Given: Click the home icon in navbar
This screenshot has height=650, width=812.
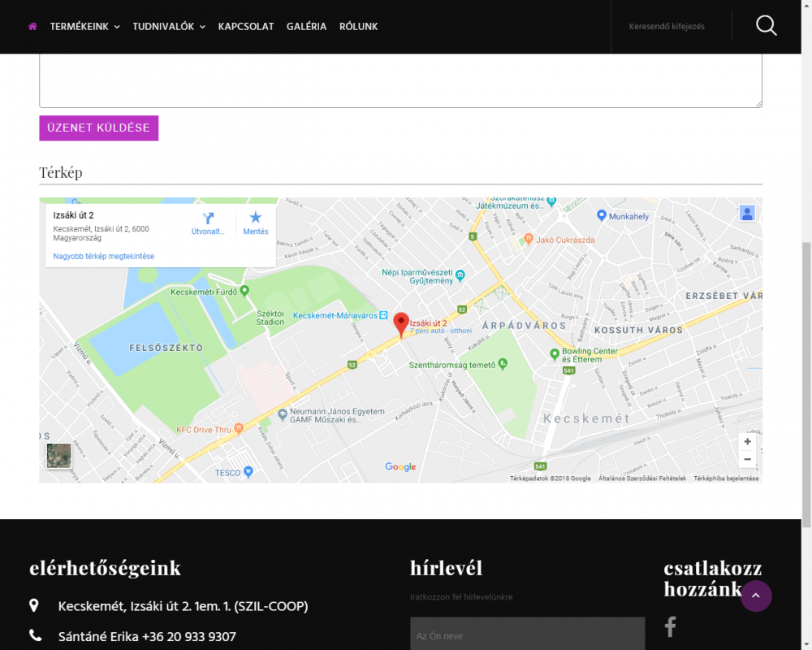Looking at the screenshot, I should point(32,27).
